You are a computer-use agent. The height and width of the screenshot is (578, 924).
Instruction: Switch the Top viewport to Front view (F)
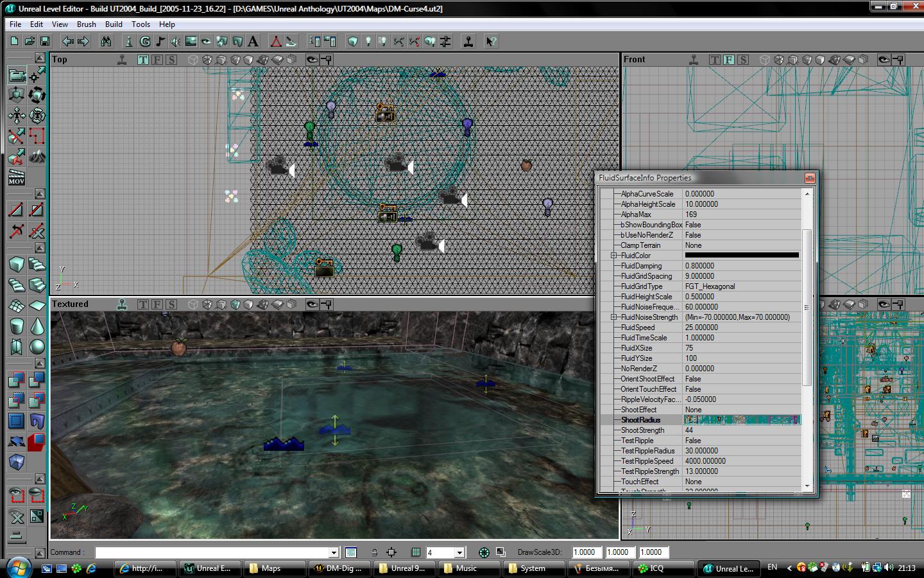pyautogui.click(x=157, y=60)
